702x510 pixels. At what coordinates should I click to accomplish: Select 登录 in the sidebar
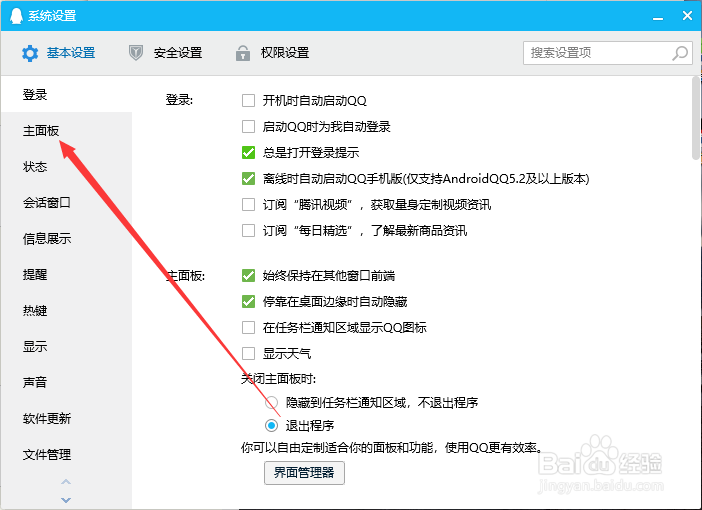(67, 94)
